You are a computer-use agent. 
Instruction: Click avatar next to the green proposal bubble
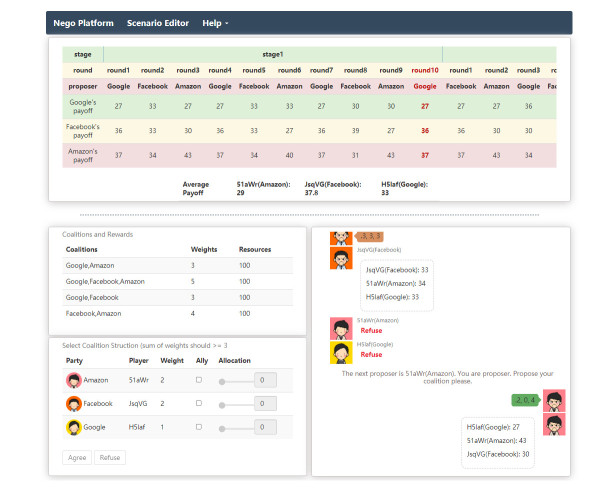point(554,400)
